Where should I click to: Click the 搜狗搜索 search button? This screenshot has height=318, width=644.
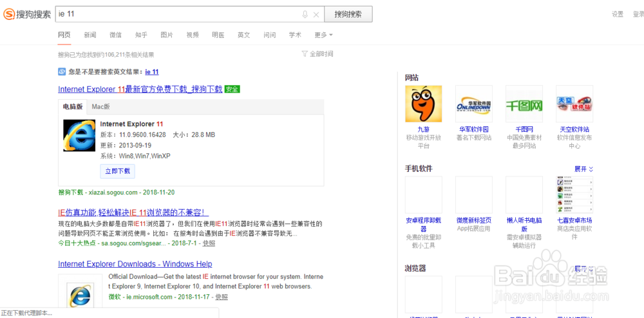click(348, 14)
